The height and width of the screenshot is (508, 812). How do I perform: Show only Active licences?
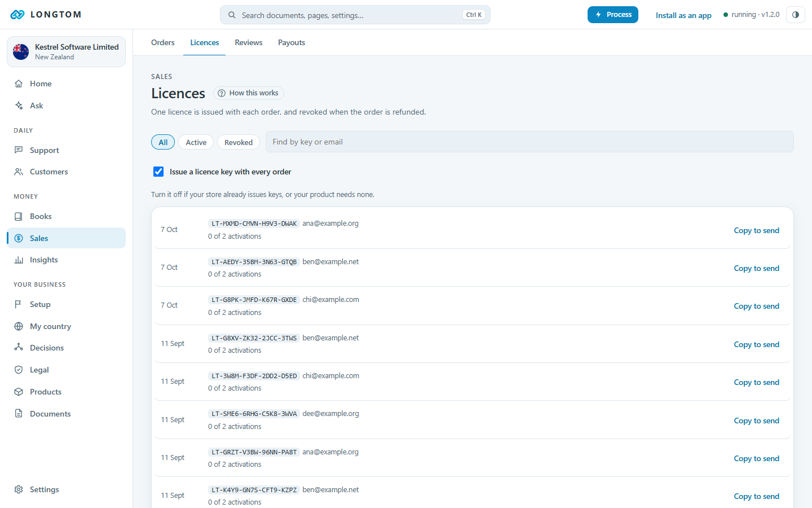(196, 142)
